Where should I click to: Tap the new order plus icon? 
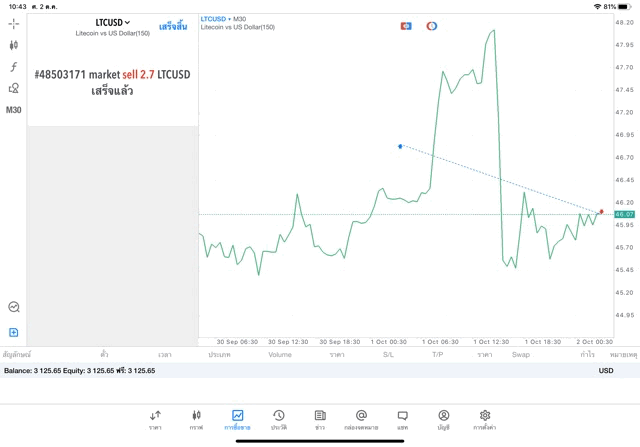coord(14,332)
